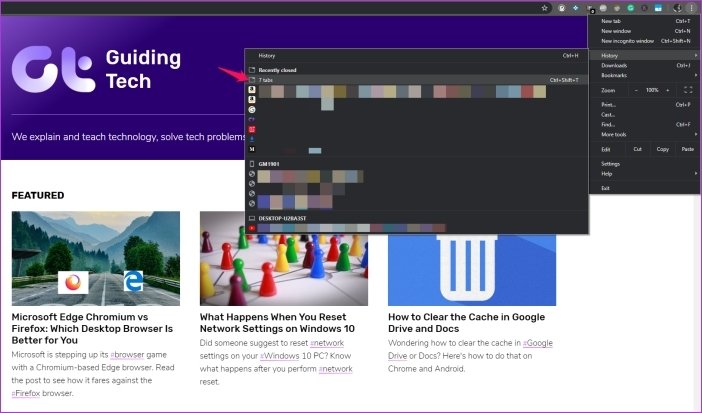Click the YouTube entry under DESKTOP-U2BA3ST
Screen dimensions: 702x413
(252, 227)
